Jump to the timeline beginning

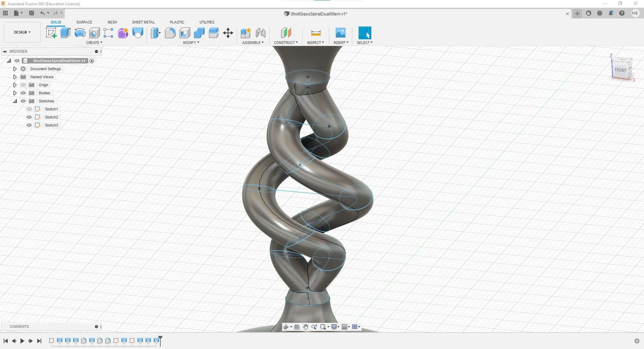6,341
